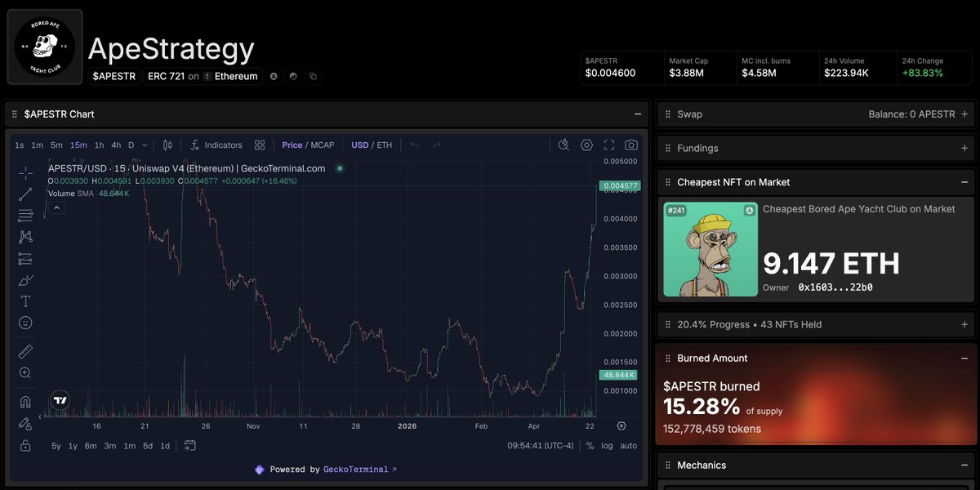Collapse the Cheapest NFT on Market panel

pyautogui.click(x=964, y=182)
